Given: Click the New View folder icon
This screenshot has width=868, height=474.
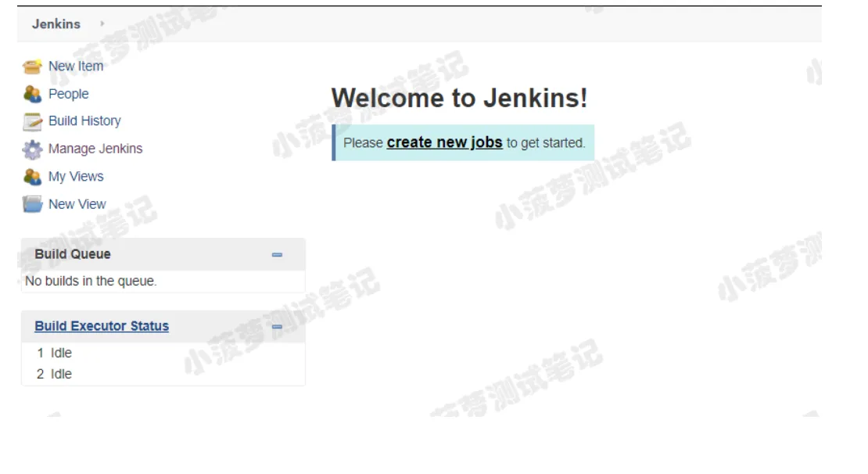Looking at the screenshot, I should 32,204.
